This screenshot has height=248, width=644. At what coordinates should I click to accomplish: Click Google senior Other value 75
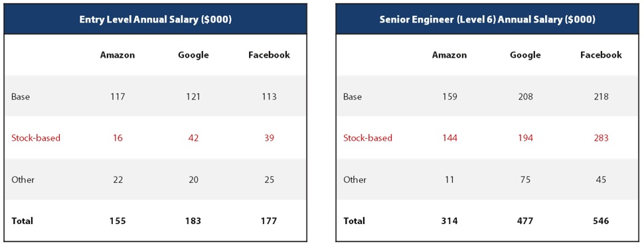[525, 180]
